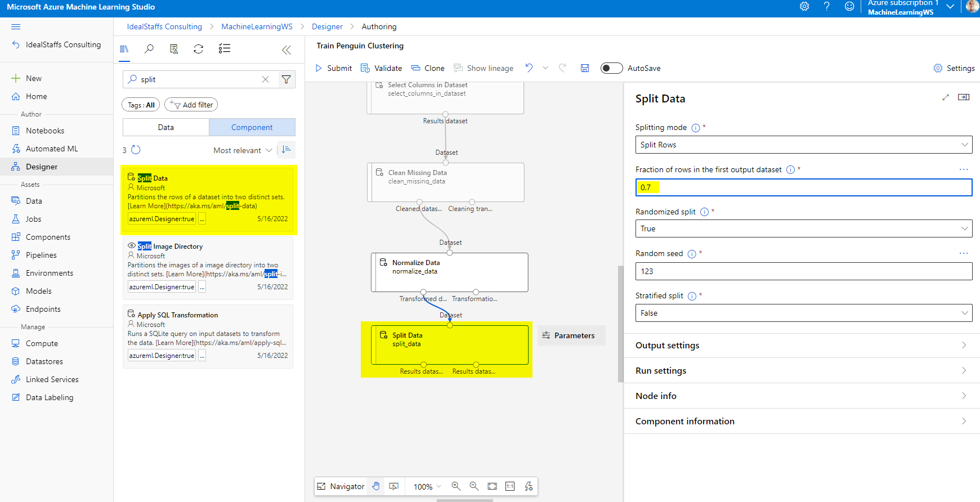Click the fit to screen icon

point(493,486)
